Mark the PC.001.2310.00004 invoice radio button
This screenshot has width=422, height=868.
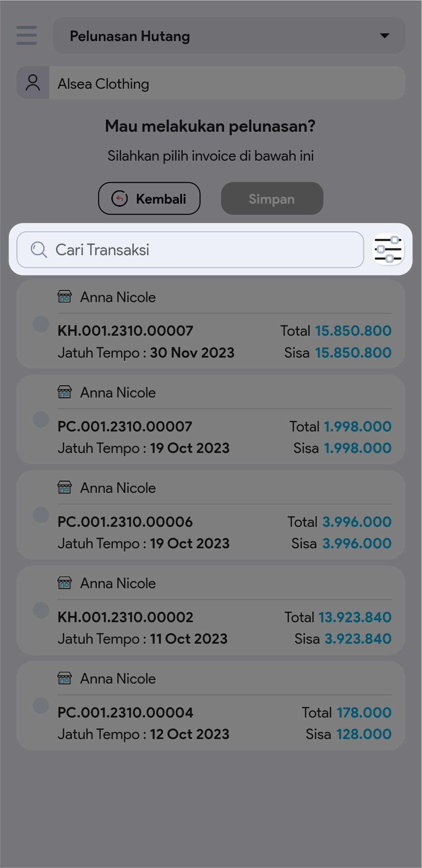tap(41, 705)
